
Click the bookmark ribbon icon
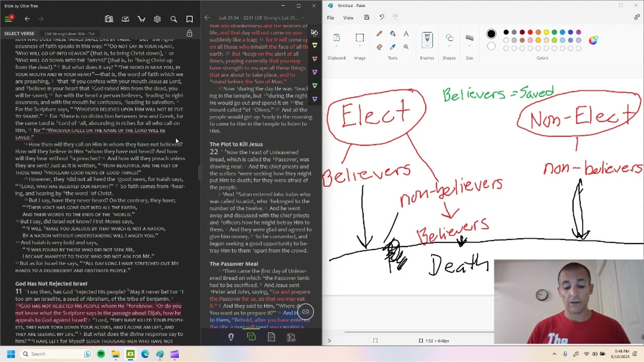click(190, 19)
